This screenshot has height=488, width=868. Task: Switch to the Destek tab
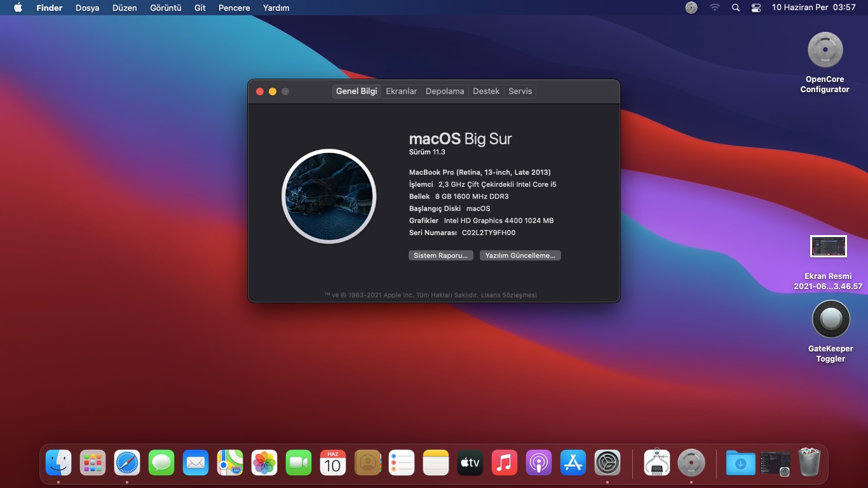click(486, 91)
